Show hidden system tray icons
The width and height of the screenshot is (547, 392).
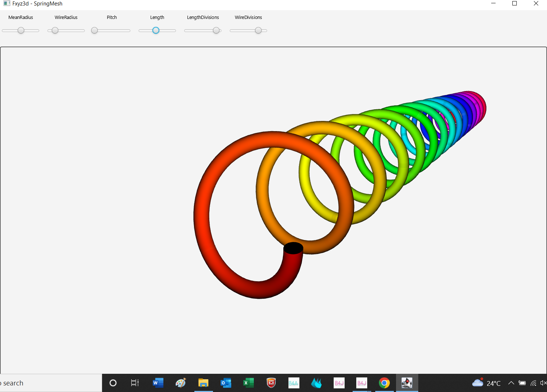pyautogui.click(x=511, y=383)
